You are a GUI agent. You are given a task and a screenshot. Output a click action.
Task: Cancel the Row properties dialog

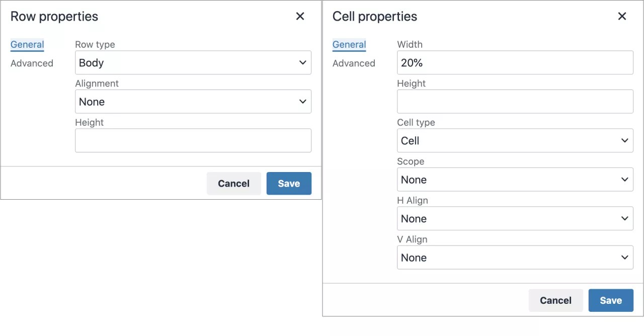(233, 183)
